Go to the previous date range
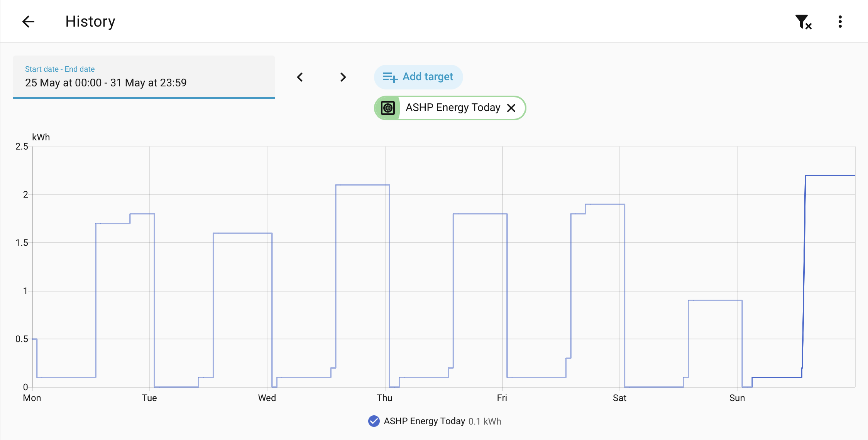Viewport: 868px width, 440px height. 300,77
